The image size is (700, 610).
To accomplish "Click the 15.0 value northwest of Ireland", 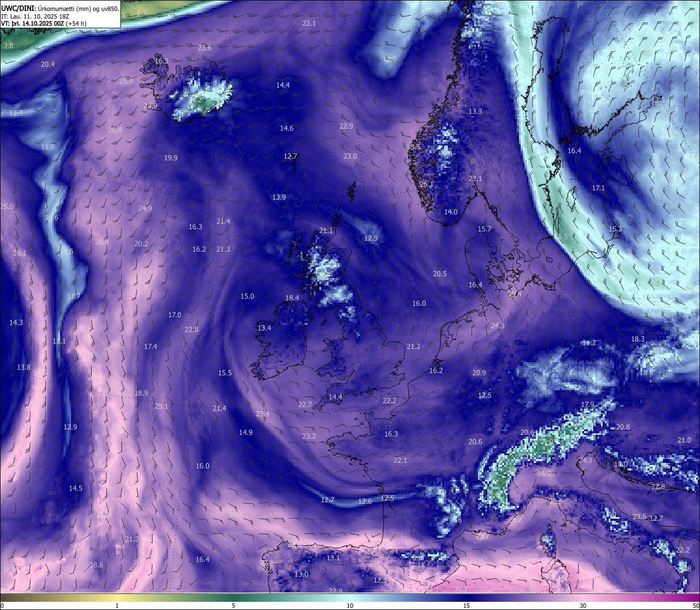I will point(247,297).
